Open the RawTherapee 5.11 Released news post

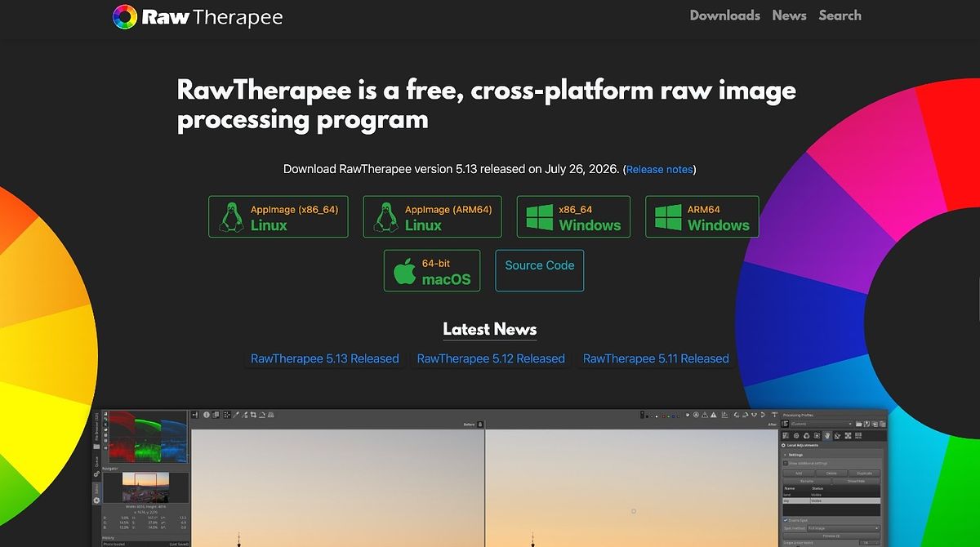click(657, 358)
